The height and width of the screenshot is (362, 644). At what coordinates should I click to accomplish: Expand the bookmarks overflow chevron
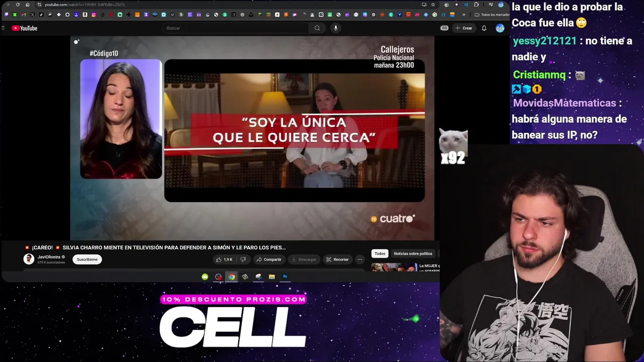(464, 15)
